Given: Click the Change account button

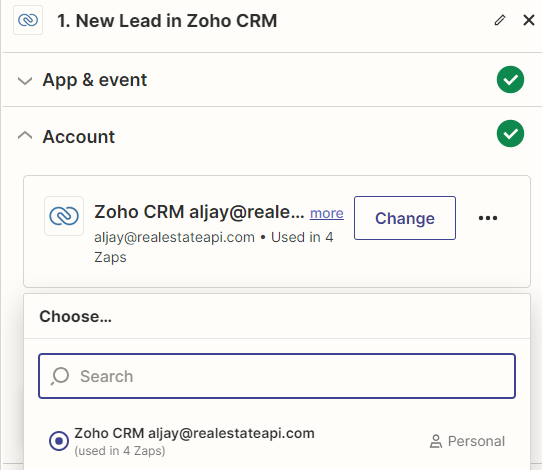Looking at the screenshot, I should click(x=405, y=218).
